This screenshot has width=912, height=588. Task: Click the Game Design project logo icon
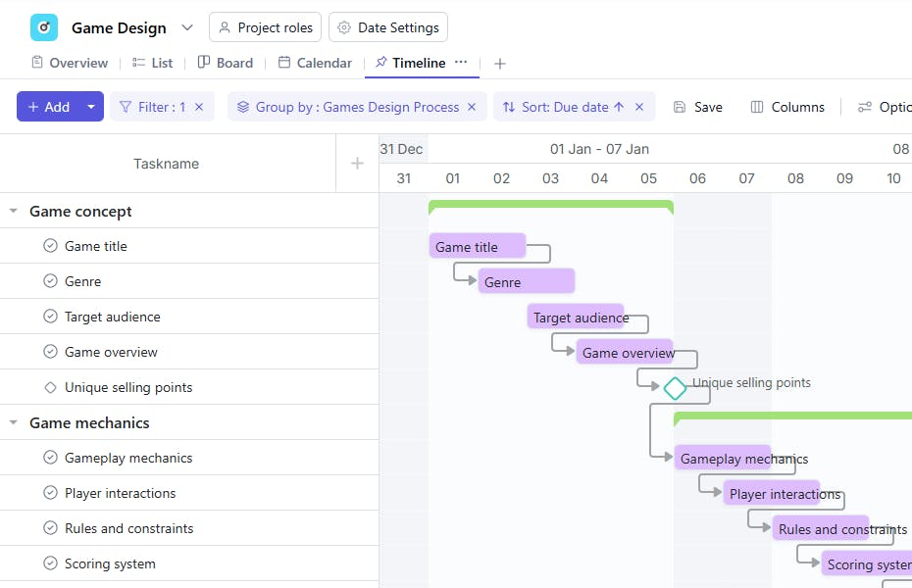click(44, 27)
